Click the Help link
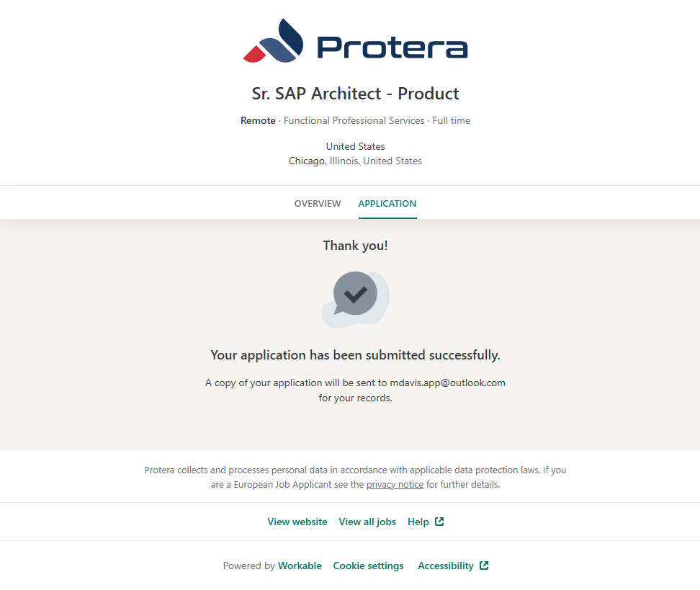The width and height of the screenshot is (700, 590). [418, 522]
